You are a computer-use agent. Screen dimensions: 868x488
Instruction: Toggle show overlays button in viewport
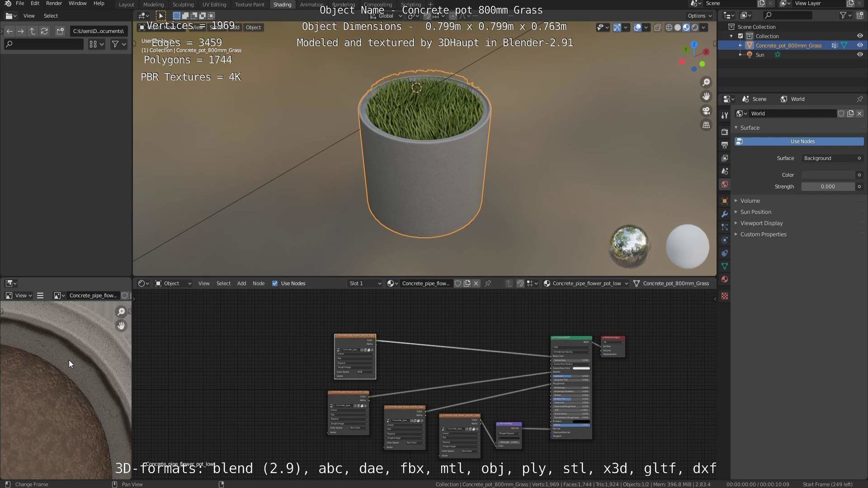coord(637,28)
